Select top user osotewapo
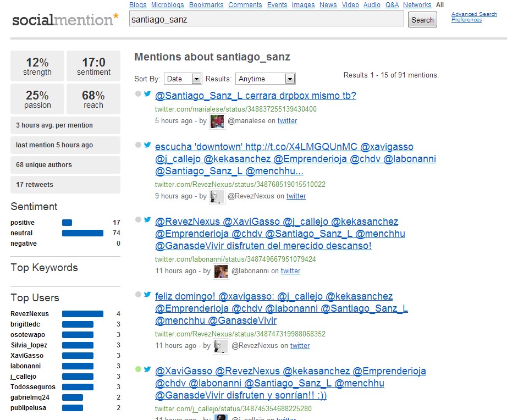 (x=28, y=335)
